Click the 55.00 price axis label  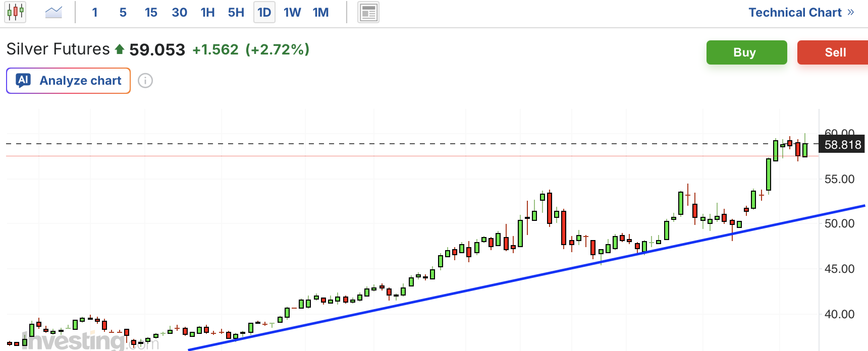(839, 179)
